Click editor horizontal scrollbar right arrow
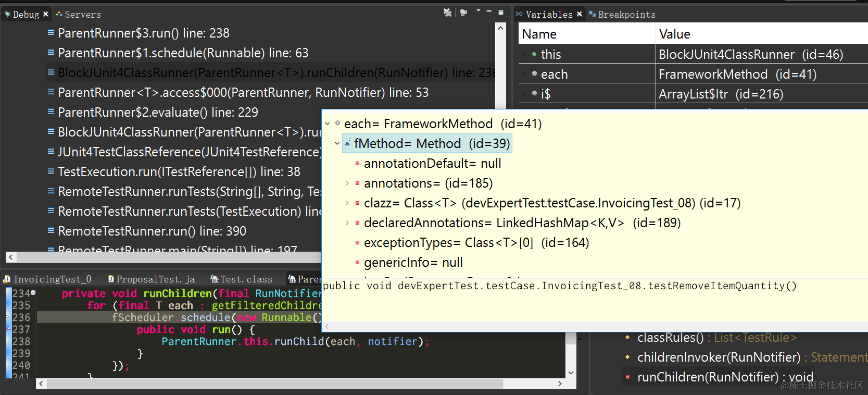 pyautogui.click(x=560, y=384)
